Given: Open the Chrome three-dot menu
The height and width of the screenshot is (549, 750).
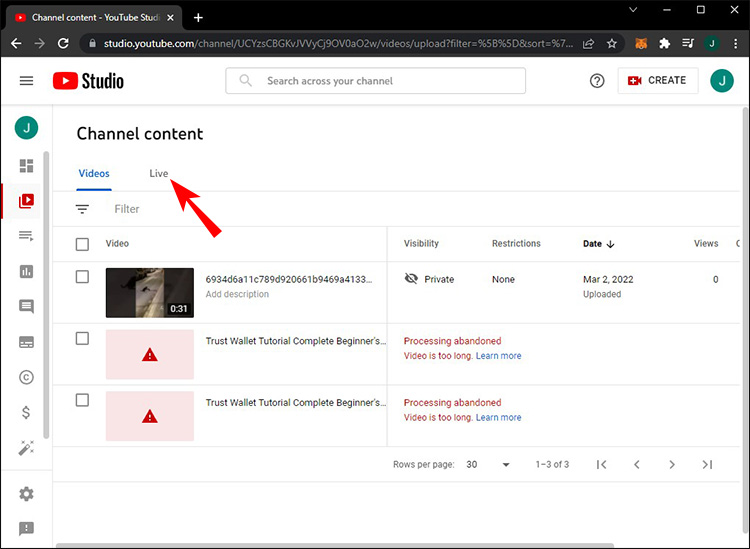Looking at the screenshot, I should (736, 44).
